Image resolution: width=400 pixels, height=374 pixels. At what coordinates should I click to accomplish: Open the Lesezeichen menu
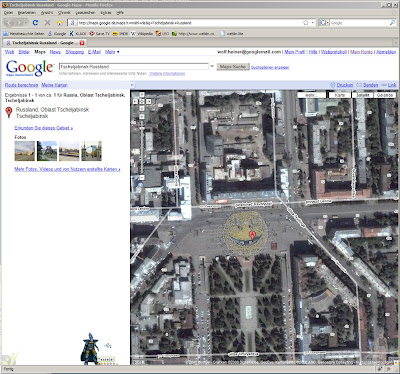click(85, 12)
